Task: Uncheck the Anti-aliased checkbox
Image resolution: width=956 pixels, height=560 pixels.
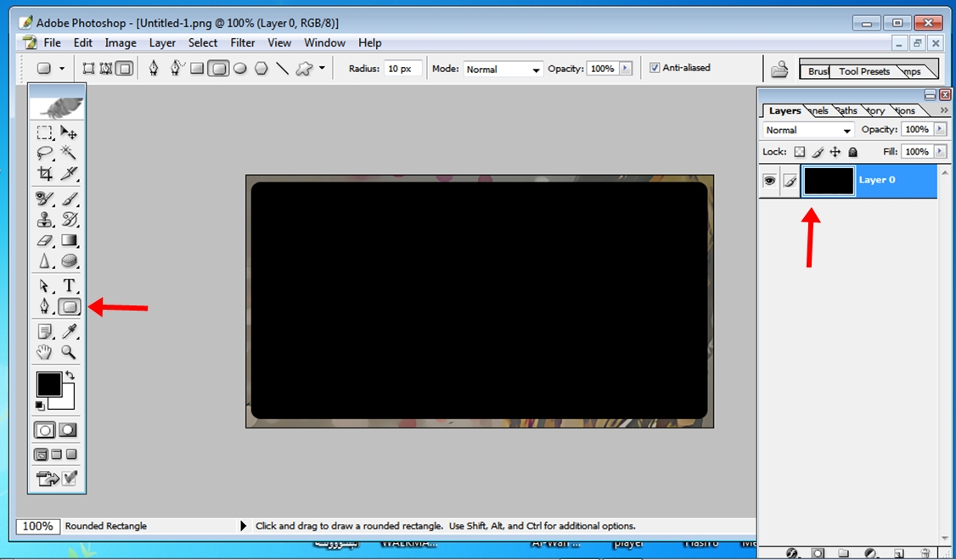Action: 655,68
